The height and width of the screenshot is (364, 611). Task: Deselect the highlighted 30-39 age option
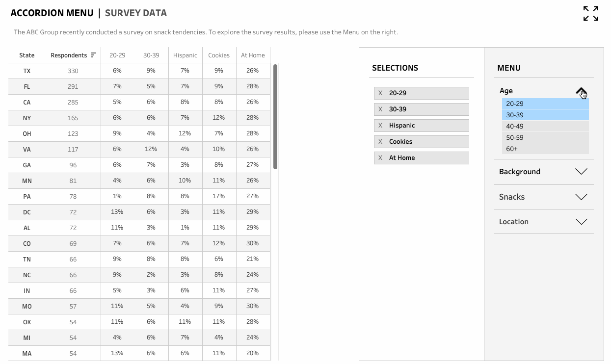coord(545,115)
